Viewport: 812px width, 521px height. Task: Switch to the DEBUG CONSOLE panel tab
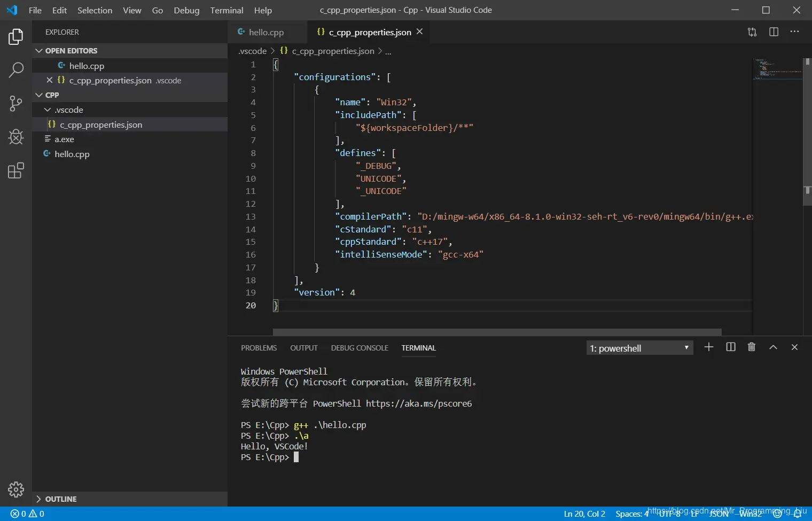point(360,348)
